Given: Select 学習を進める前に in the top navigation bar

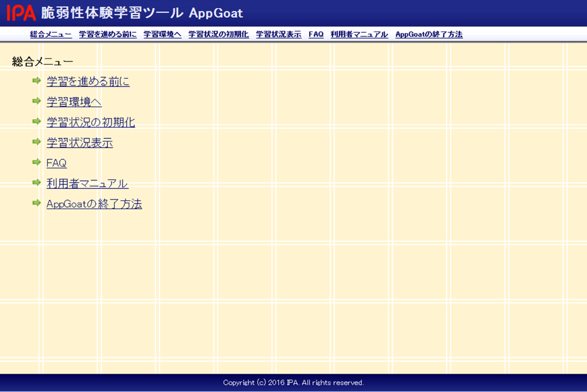Looking at the screenshot, I should 108,35.
